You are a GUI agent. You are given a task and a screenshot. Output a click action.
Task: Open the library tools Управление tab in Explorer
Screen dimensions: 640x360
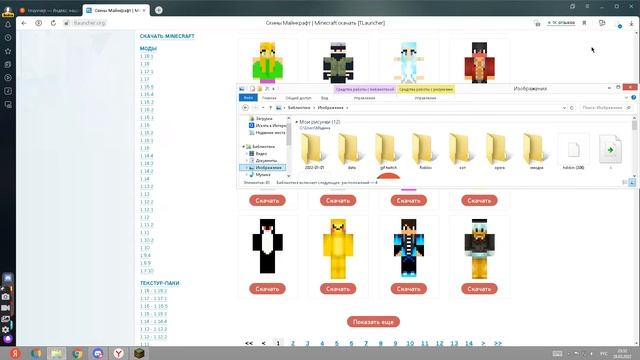click(x=364, y=98)
